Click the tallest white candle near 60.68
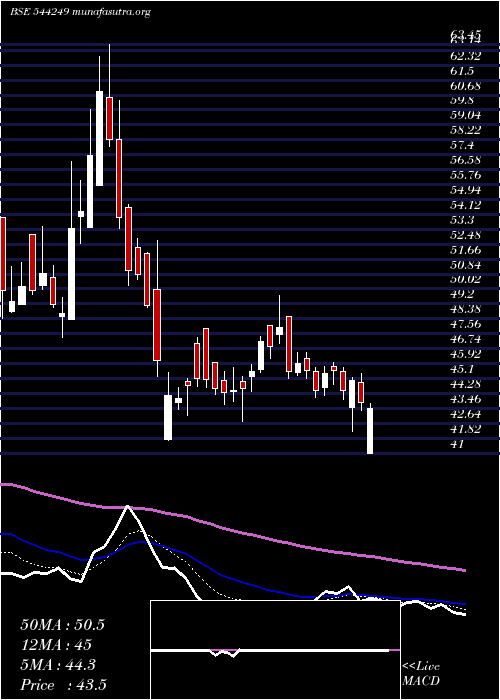 point(99,138)
